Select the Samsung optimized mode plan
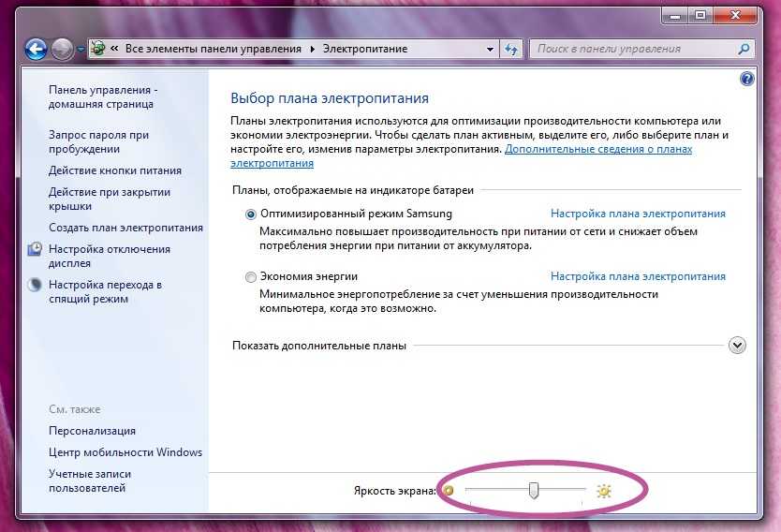The height and width of the screenshot is (532, 781). click(x=251, y=214)
